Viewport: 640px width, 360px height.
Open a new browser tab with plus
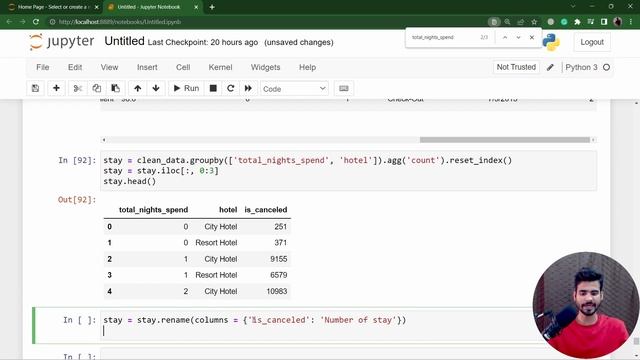pyautogui.click(x=212, y=7)
